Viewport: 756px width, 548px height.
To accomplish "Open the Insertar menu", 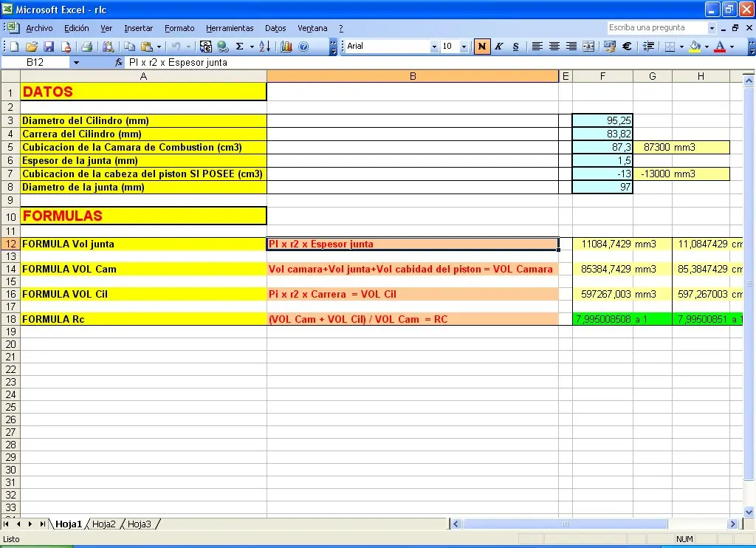I will point(138,28).
